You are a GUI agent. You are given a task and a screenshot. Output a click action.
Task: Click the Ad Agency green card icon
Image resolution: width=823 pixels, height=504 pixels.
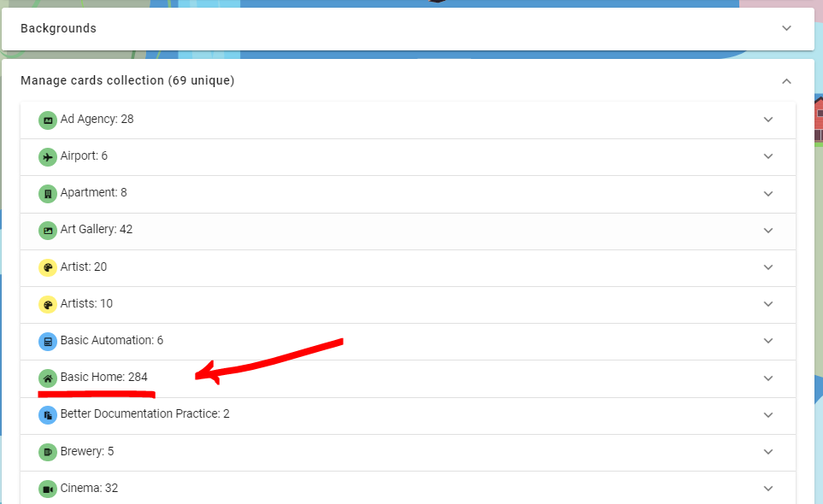coord(48,120)
